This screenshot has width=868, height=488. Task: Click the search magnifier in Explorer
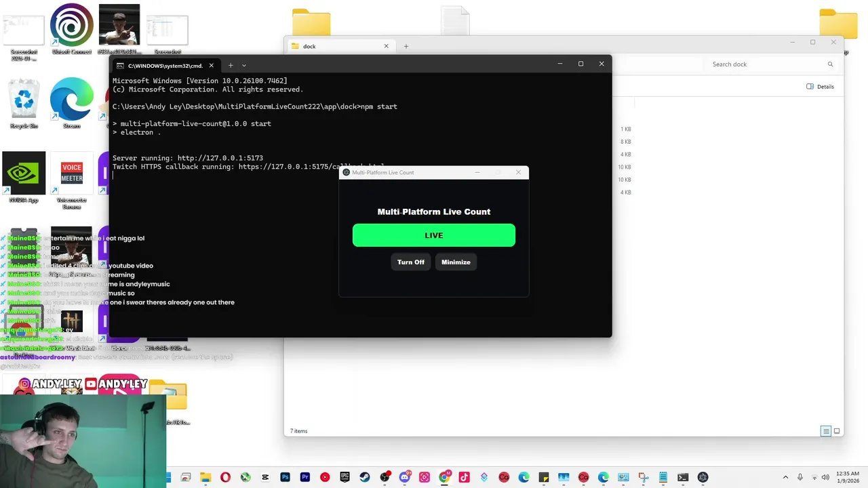tap(830, 64)
